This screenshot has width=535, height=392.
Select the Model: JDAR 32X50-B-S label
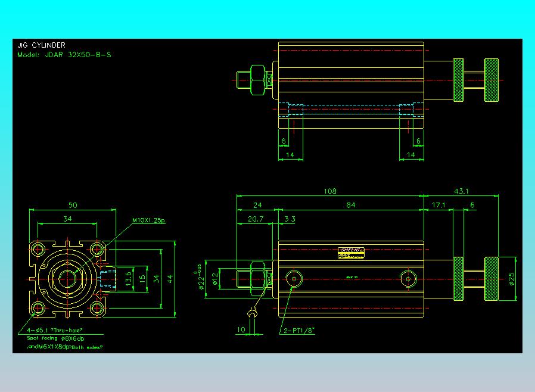click(64, 55)
